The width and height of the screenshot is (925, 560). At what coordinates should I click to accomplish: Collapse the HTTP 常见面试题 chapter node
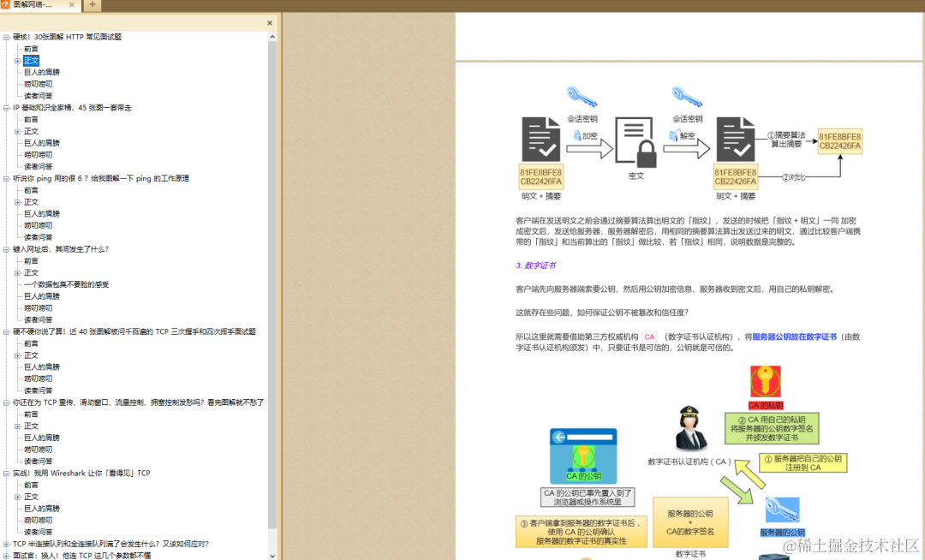coord(4,37)
